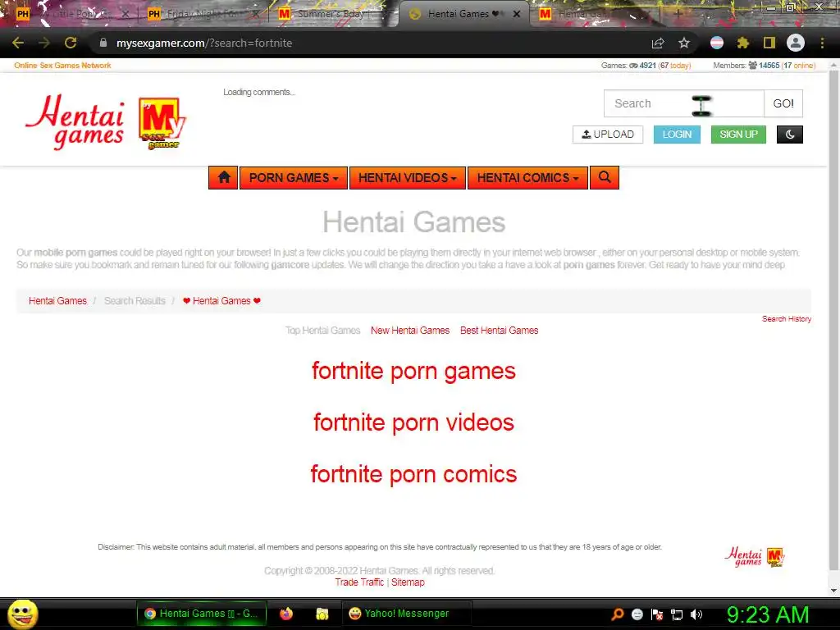Go to the site home icon button

(x=223, y=177)
